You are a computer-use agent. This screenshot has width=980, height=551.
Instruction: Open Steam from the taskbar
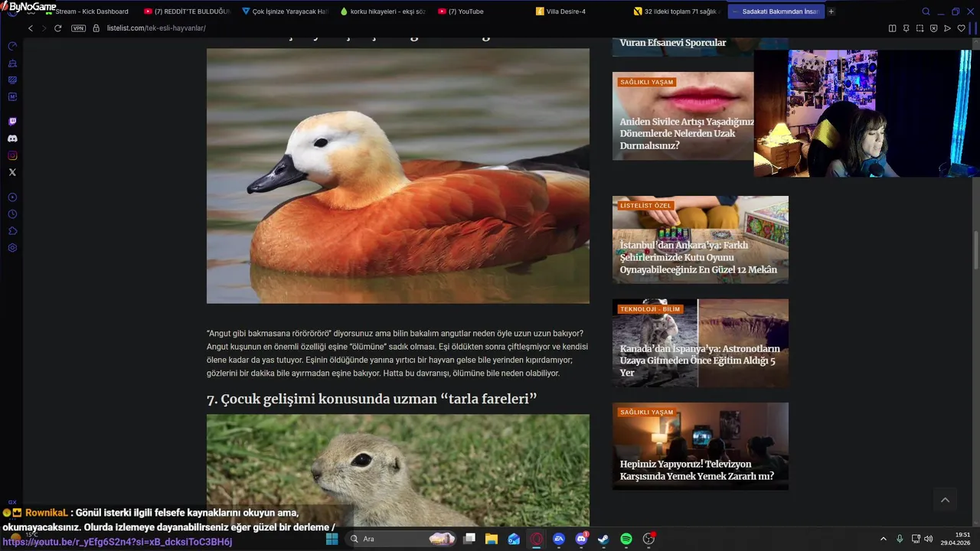click(603, 539)
